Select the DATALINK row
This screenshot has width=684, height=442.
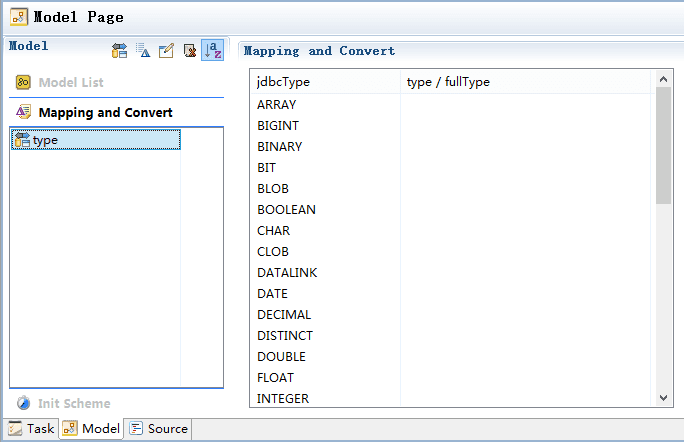pyautogui.click(x=451, y=273)
